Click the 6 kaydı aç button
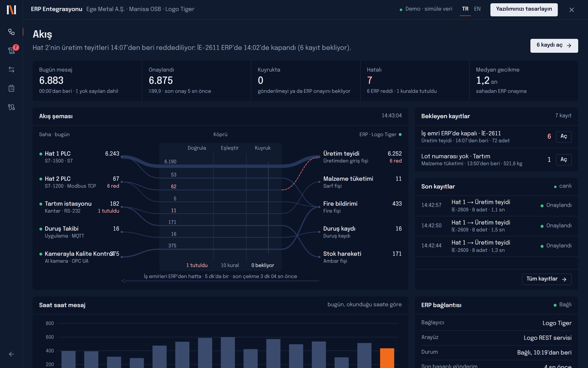Screen dimensions: 588x368 tap(554, 46)
